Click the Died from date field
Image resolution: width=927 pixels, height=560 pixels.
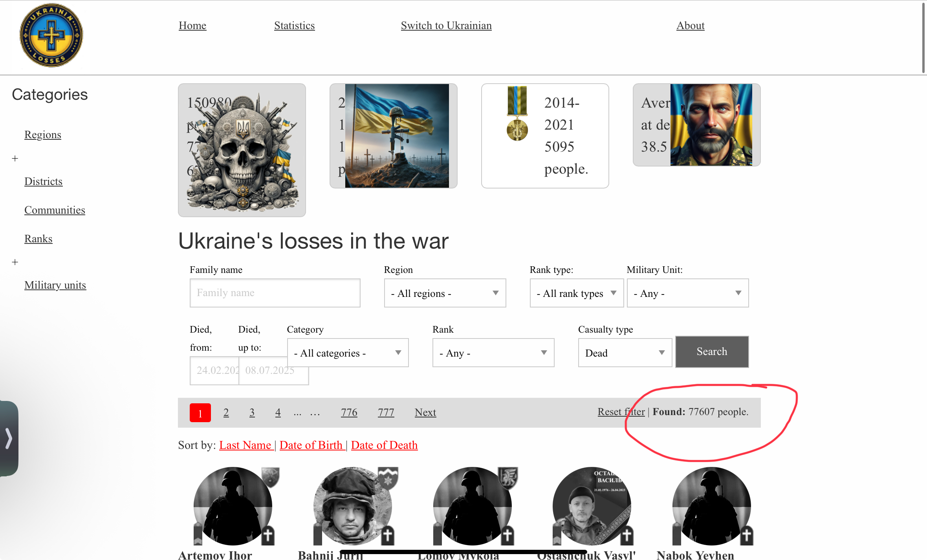click(x=214, y=370)
